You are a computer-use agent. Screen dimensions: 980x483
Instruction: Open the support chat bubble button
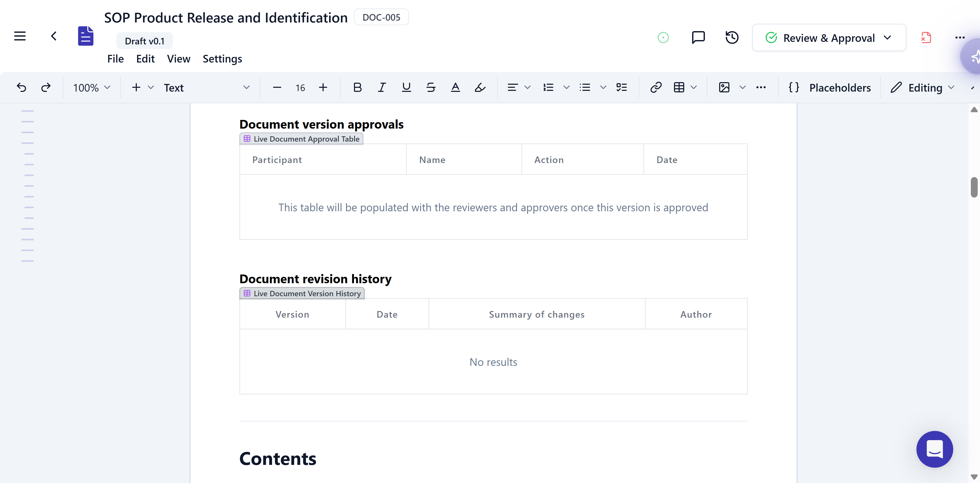(934, 449)
